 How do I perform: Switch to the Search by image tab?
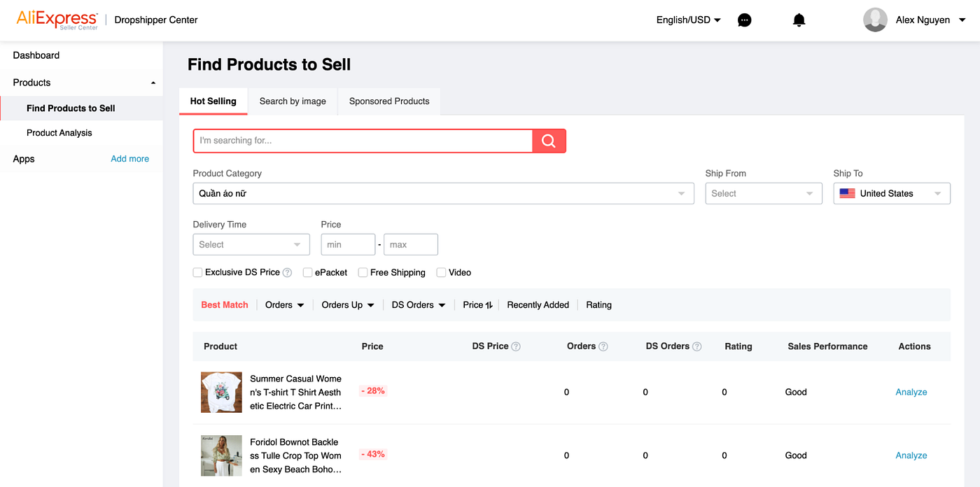293,101
